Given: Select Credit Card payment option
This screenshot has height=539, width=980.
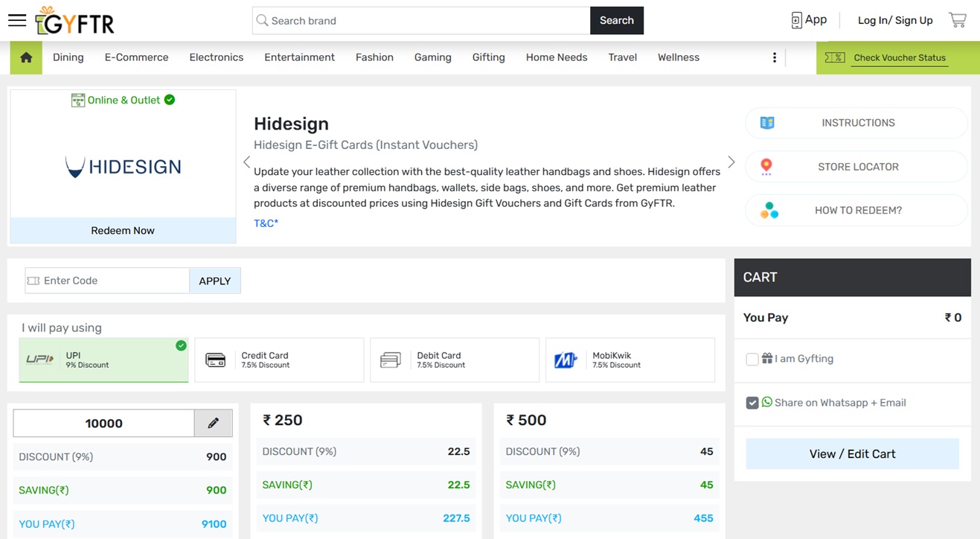Looking at the screenshot, I should (279, 360).
